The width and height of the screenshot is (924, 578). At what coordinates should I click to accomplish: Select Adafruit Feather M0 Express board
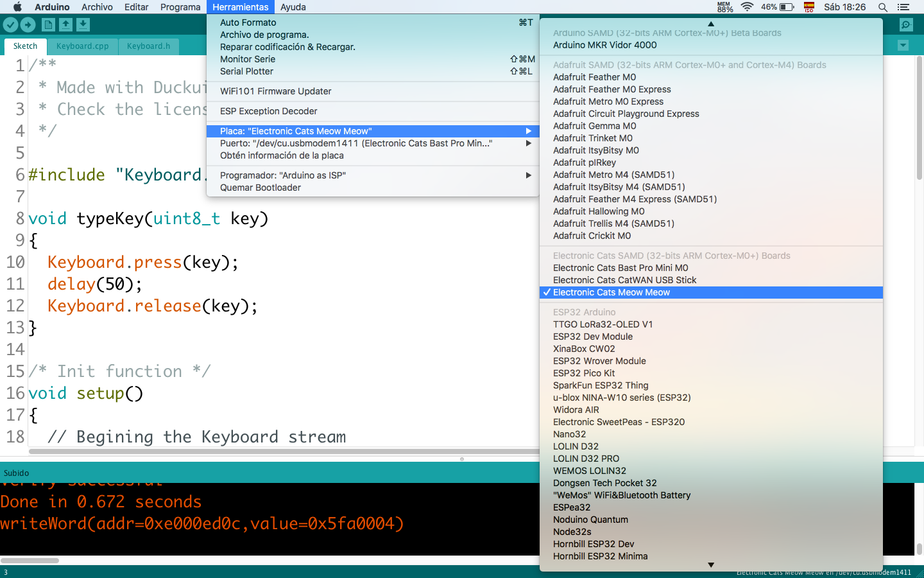click(712, 89)
